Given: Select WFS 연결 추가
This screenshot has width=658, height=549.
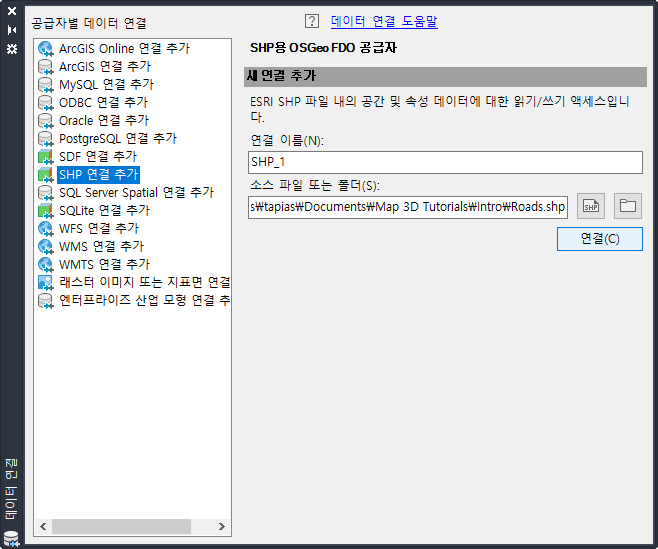Looking at the screenshot, I should click(x=99, y=229).
